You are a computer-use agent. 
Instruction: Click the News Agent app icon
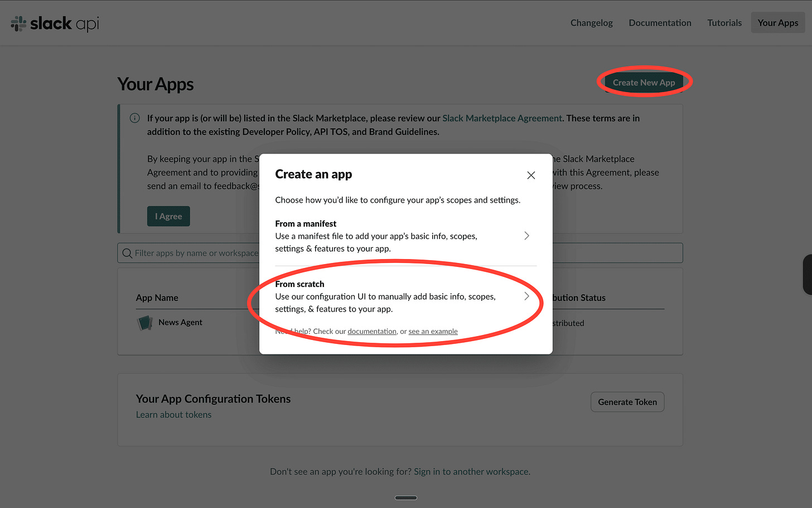click(x=145, y=323)
